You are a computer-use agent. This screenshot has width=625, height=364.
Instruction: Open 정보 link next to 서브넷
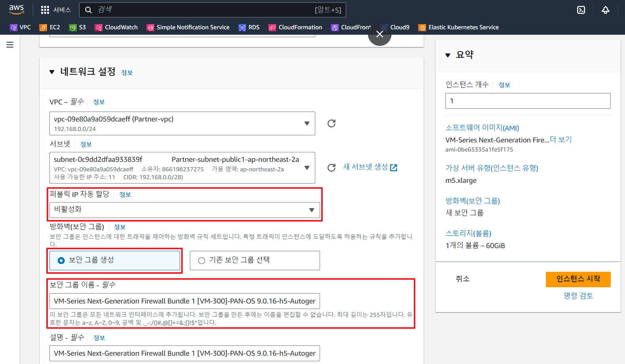(86, 144)
